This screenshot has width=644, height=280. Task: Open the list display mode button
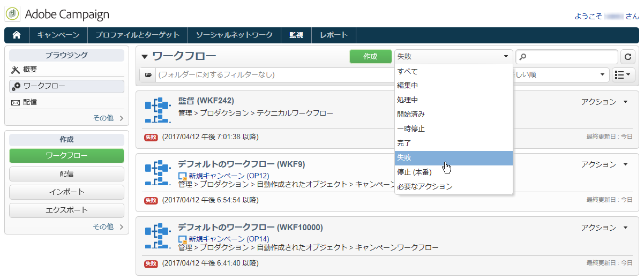click(623, 75)
